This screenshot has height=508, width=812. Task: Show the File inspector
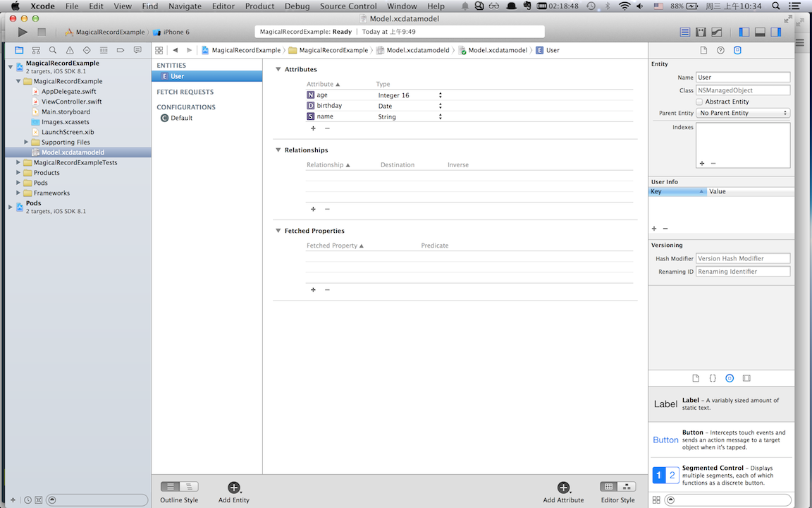[703, 50]
